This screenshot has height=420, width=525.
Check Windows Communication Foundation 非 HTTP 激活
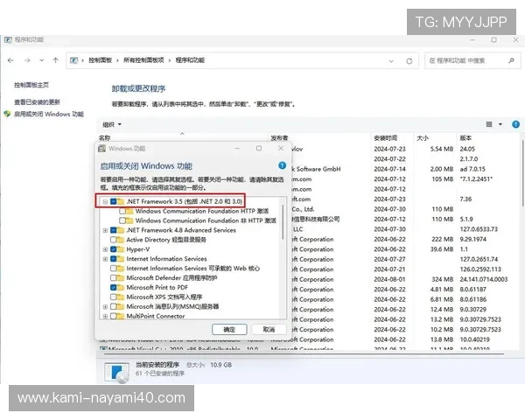(x=122, y=220)
